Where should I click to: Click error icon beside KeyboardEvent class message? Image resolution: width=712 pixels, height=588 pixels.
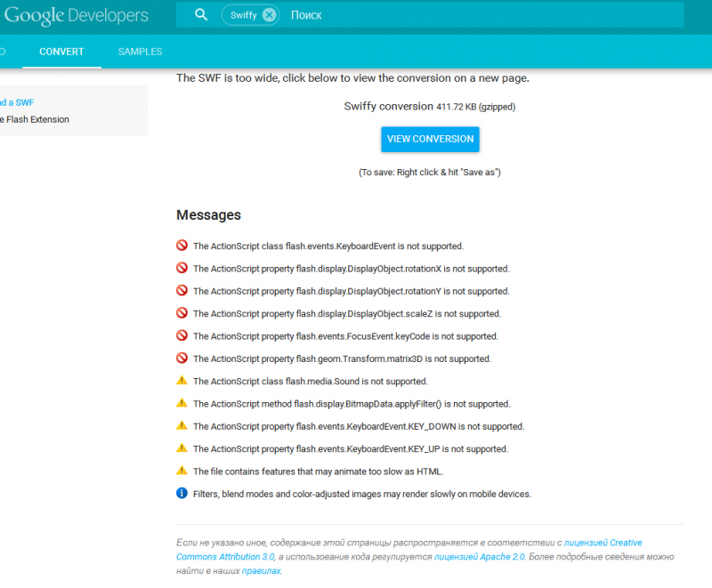pos(182,246)
